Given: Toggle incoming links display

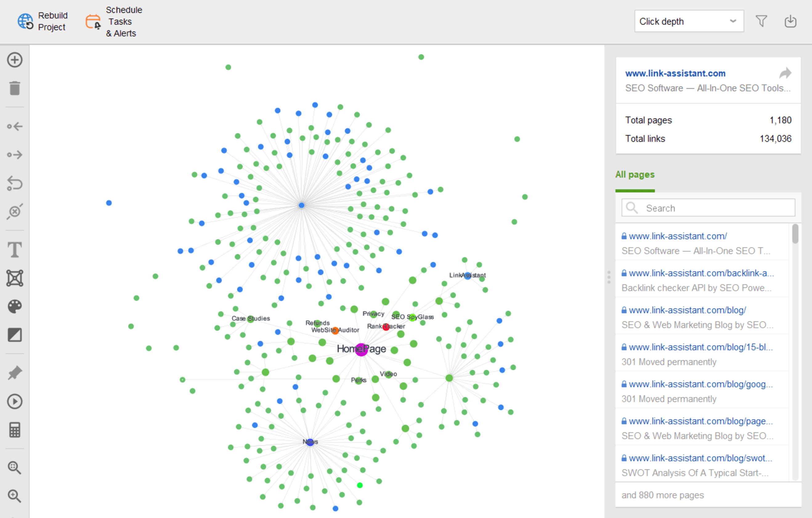Looking at the screenshot, I should tap(14, 126).
